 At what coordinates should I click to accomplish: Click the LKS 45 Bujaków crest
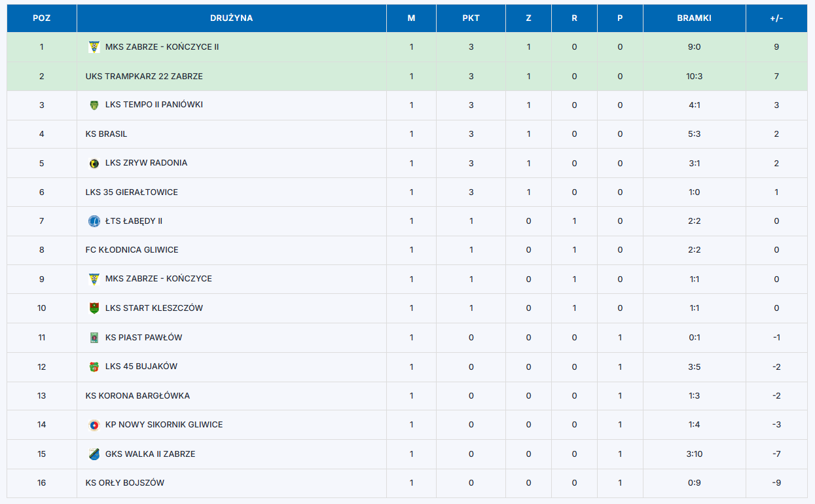94,367
